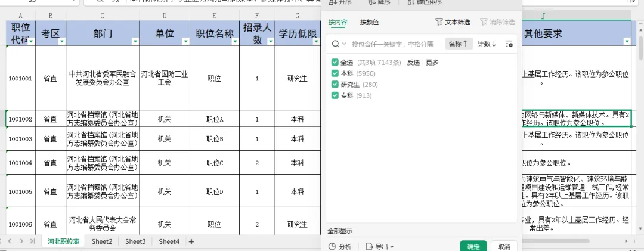The width and height of the screenshot is (644, 251).
Task: Open filter dropdown on 招录人数 column header
Action: click(x=271, y=41)
